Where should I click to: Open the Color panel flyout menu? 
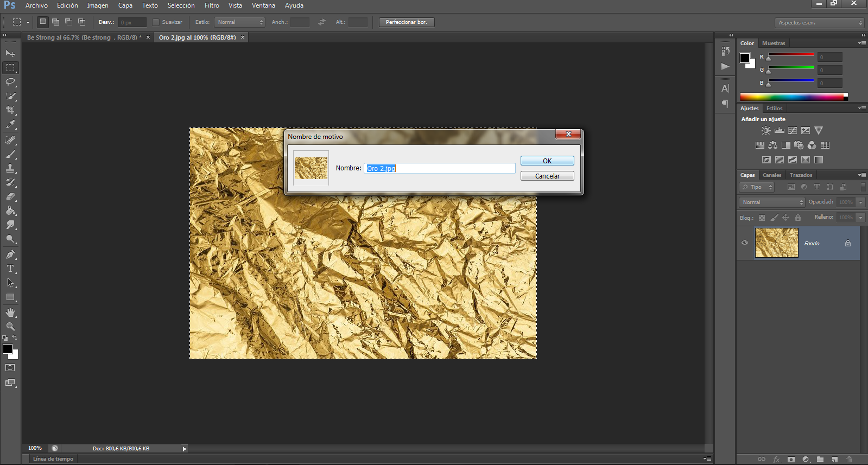pyautogui.click(x=861, y=43)
